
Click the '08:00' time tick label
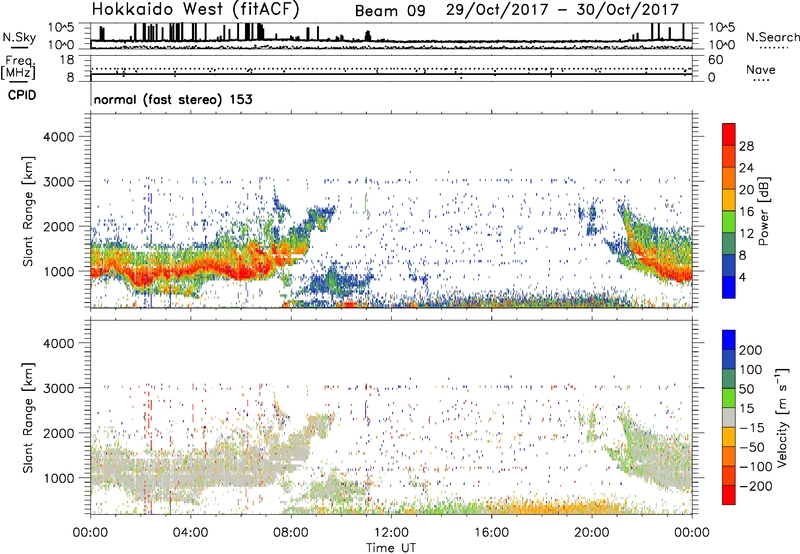coord(291,533)
